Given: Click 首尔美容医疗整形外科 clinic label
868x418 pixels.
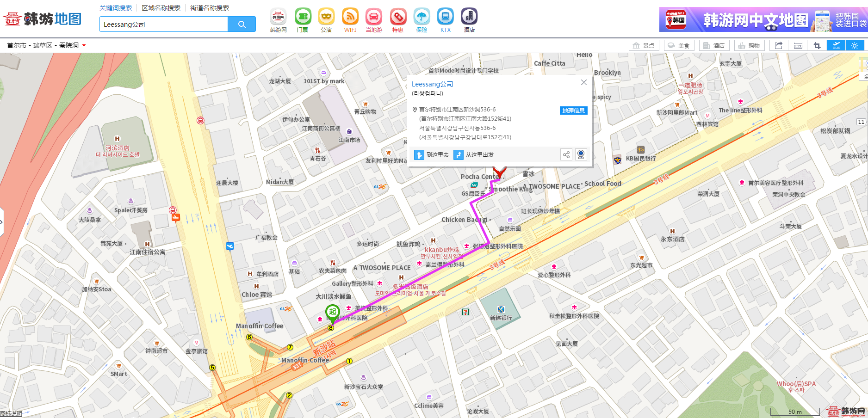Looking at the screenshot, I should (775, 183).
